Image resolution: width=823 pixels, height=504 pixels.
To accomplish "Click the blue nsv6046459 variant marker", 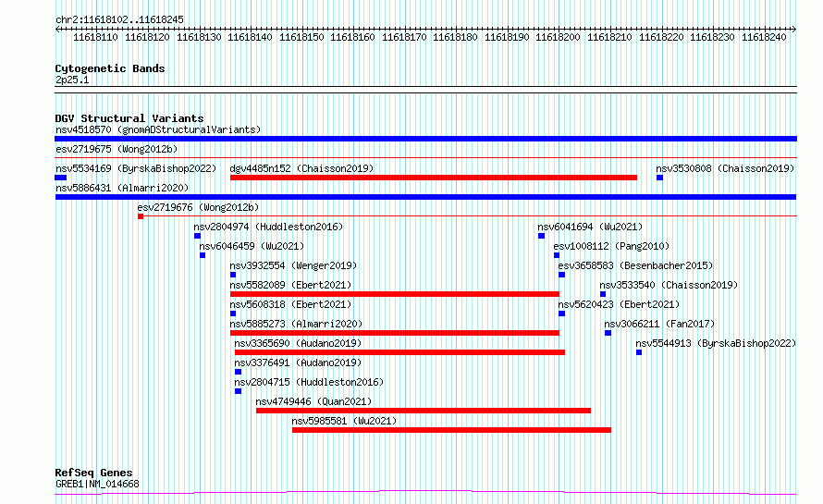I will 203,255.
